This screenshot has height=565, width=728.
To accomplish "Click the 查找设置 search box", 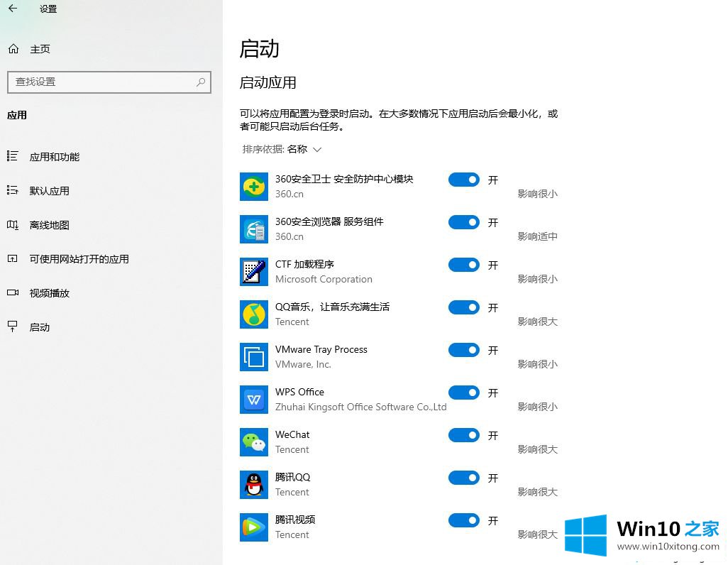I will pos(103,82).
